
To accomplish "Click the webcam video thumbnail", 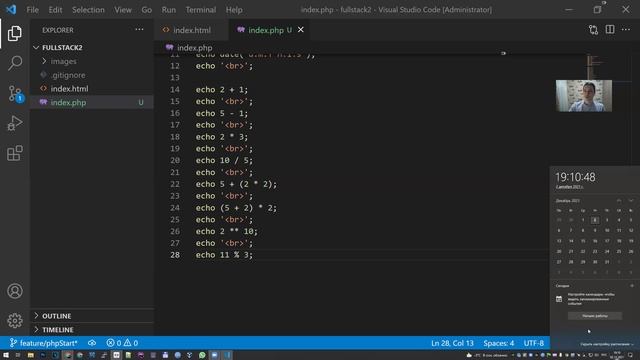I will pyautogui.click(x=584, y=96).
